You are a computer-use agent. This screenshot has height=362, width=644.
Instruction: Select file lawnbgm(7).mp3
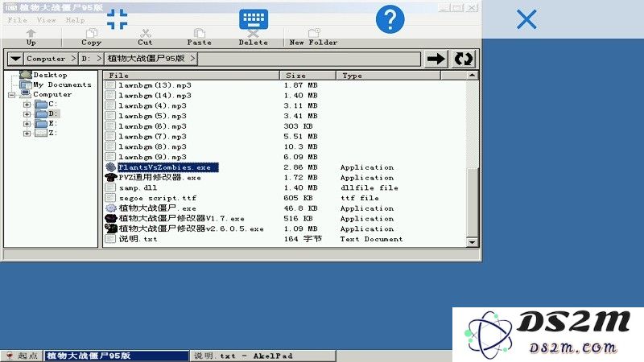[152, 136]
